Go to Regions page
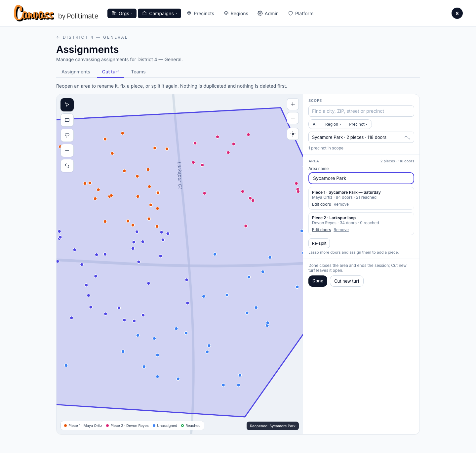 (236, 14)
